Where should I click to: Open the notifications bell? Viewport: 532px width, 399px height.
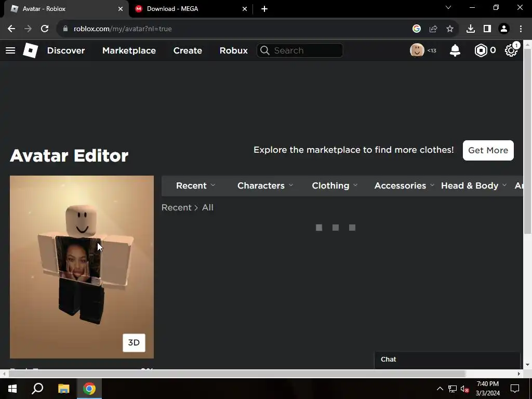tap(455, 50)
